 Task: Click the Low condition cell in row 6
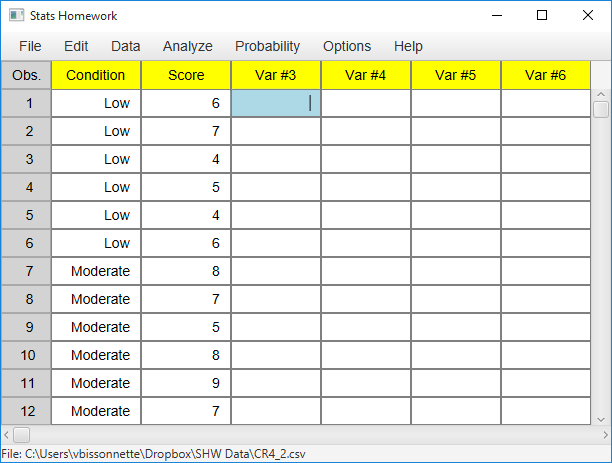pos(96,243)
